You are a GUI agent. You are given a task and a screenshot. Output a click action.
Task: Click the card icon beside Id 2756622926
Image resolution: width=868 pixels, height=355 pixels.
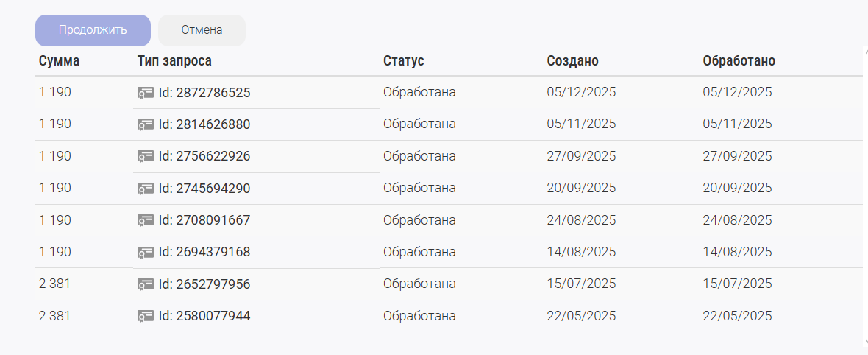point(146,157)
